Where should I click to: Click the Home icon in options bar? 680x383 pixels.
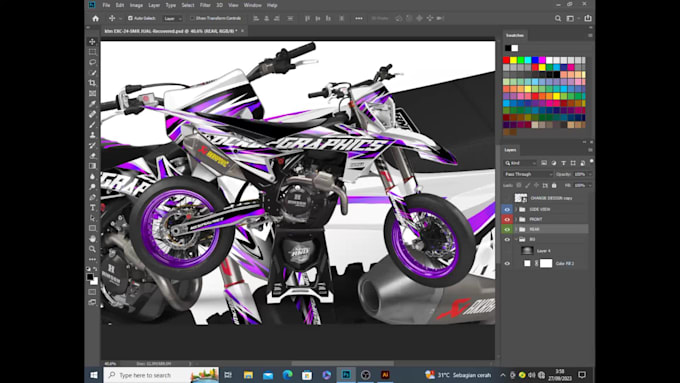point(95,18)
